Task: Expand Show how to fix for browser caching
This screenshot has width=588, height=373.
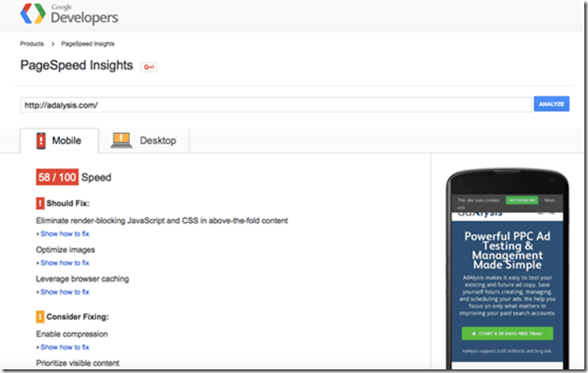Action: 63,292
